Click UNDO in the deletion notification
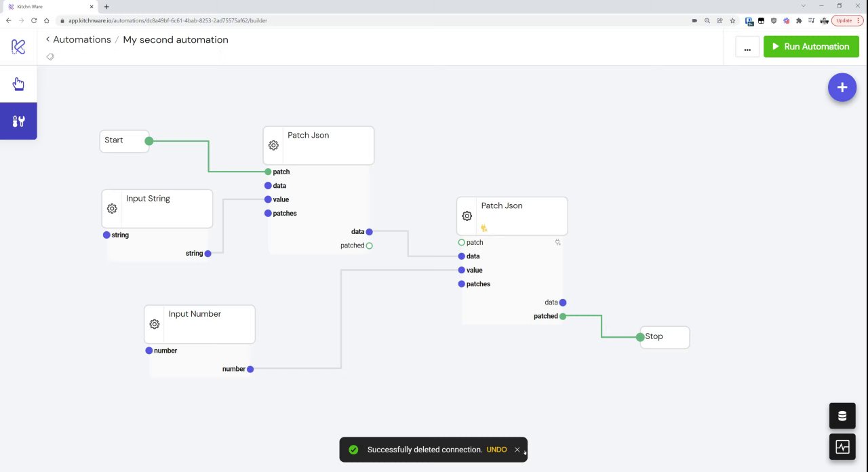868x472 pixels. pos(496,450)
